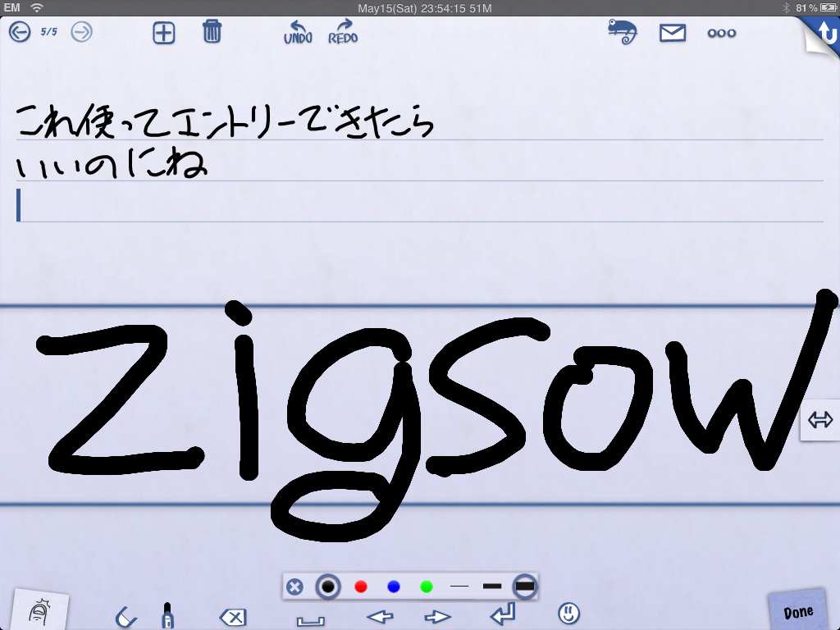
Task: Open the smiley stamp picker
Action: pyautogui.click(x=569, y=614)
